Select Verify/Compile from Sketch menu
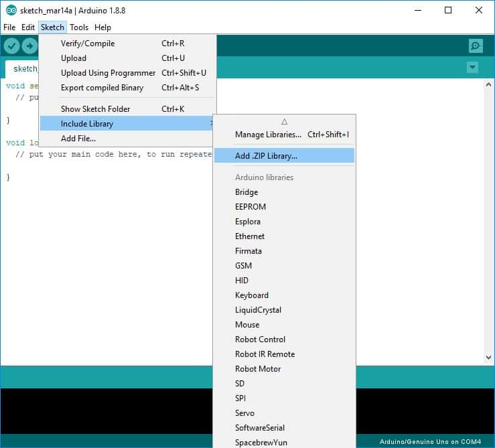The height and width of the screenshot is (448, 495). coord(127,44)
